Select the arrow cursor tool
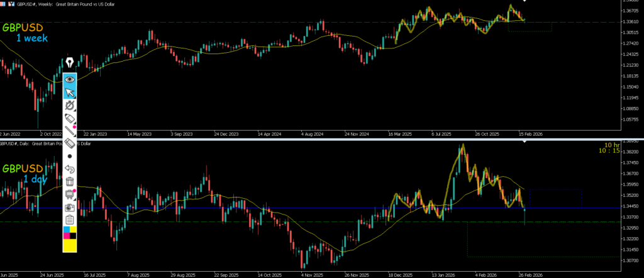The image size is (644, 278). point(70,93)
